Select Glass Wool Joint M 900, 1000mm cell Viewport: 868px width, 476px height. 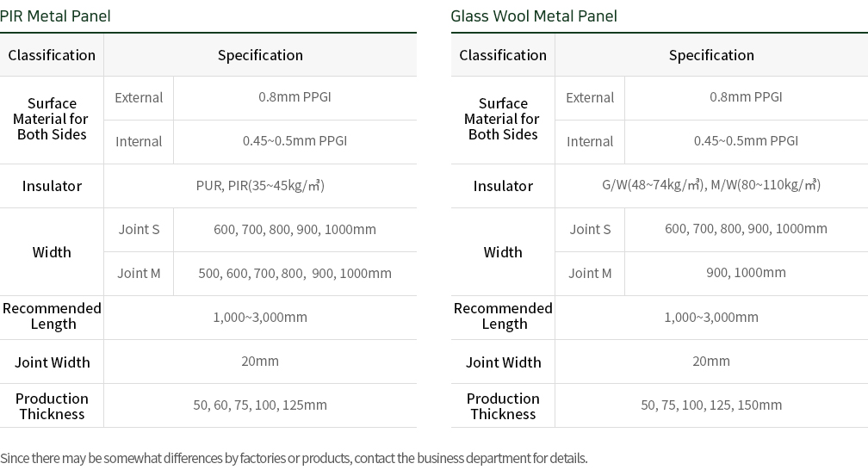pyautogui.click(x=747, y=274)
